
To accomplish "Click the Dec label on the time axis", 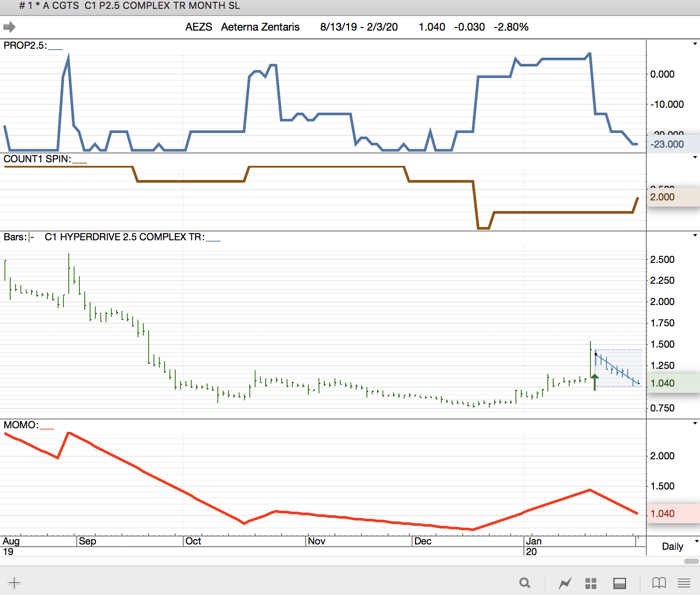I will pyautogui.click(x=423, y=541).
